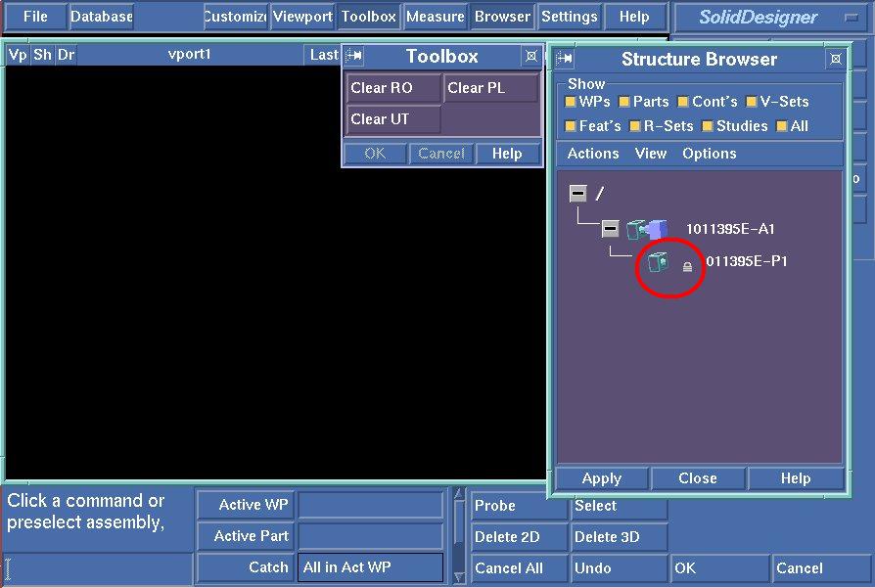Image resolution: width=875 pixels, height=588 pixels.
Task: Click the Active WP button
Action: 246,505
